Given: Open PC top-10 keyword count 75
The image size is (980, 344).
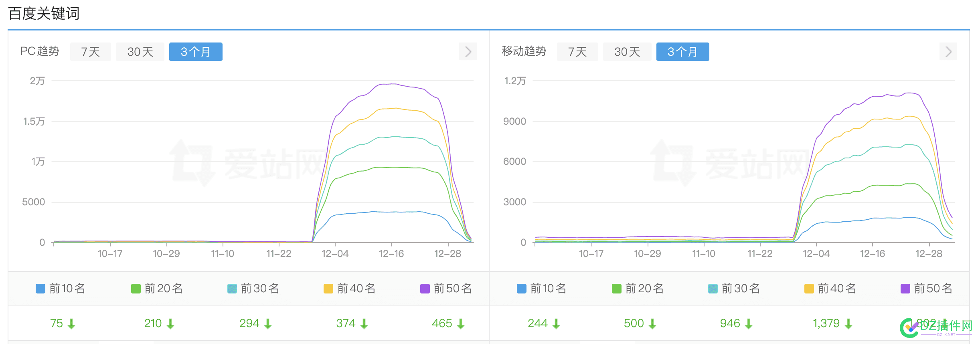Looking at the screenshot, I should [57, 323].
